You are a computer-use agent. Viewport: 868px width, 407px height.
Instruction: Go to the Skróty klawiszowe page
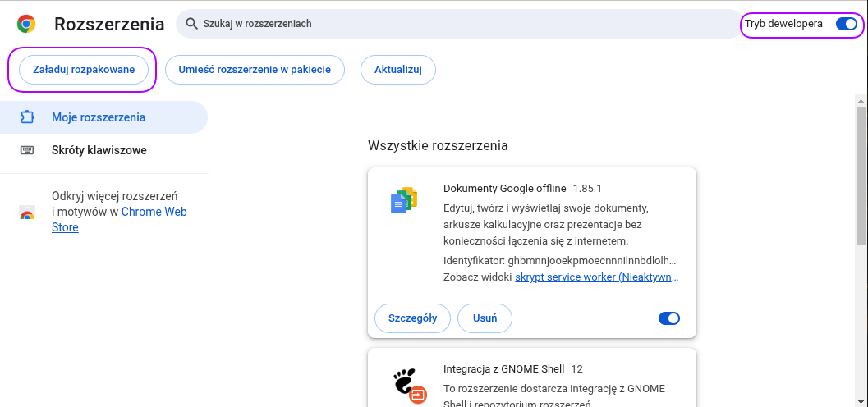pos(99,150)
